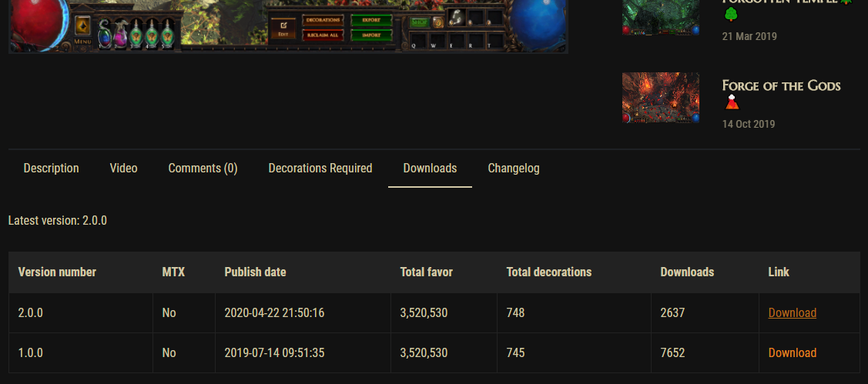Screen dimensions: 868x384
Task: Click the green tree emoji under Forgotten Temple
Action: click(x=731, y=15)
